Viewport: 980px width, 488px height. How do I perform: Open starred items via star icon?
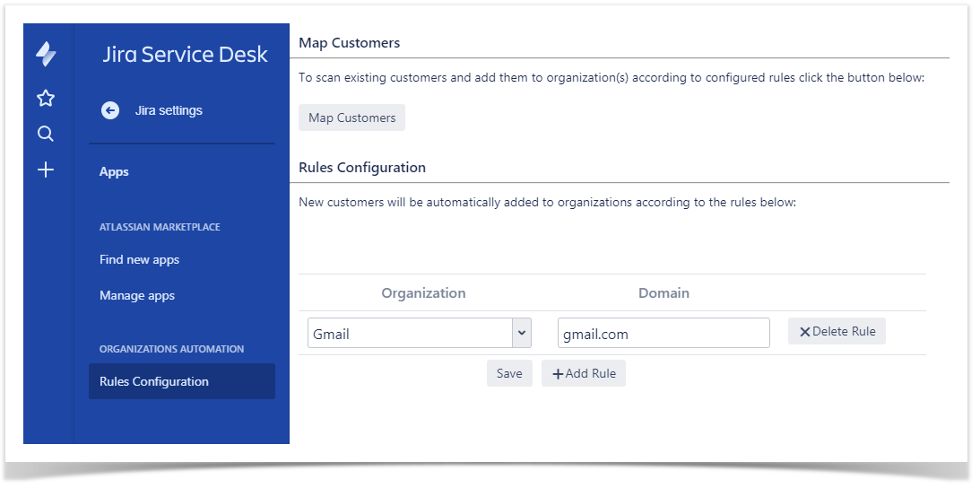(x=46, y=98)
